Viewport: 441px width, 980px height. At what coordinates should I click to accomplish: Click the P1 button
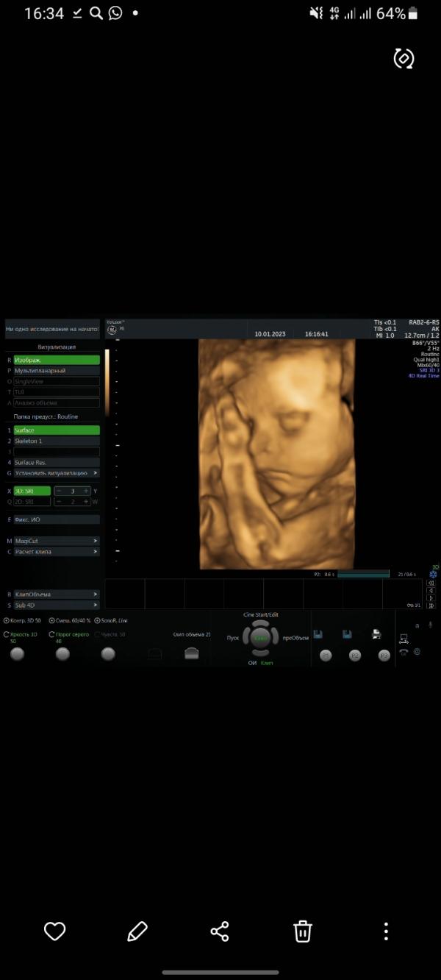(326, 655)
